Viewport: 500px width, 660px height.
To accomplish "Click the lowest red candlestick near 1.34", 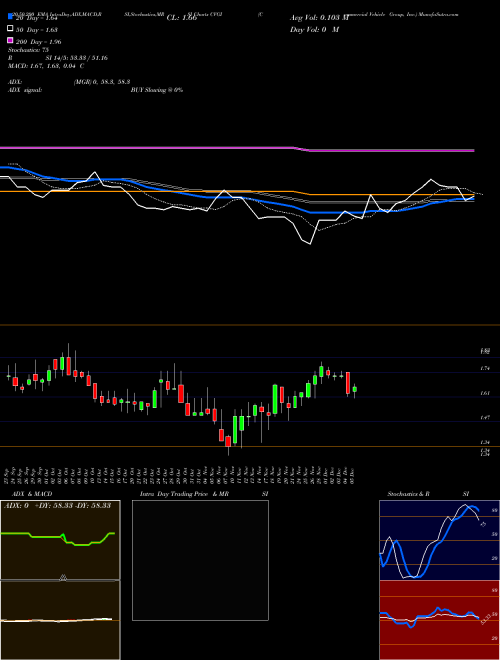I will [x=228, y=441].
